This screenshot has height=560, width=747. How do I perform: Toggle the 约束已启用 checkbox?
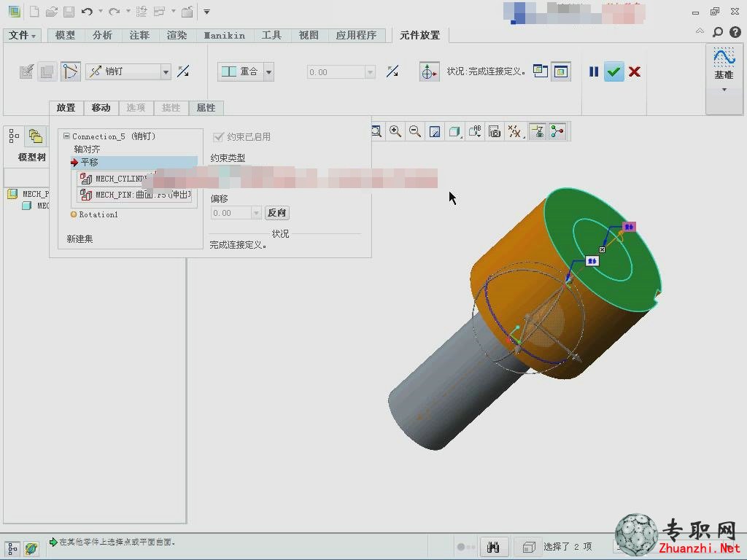coord(218,137)
